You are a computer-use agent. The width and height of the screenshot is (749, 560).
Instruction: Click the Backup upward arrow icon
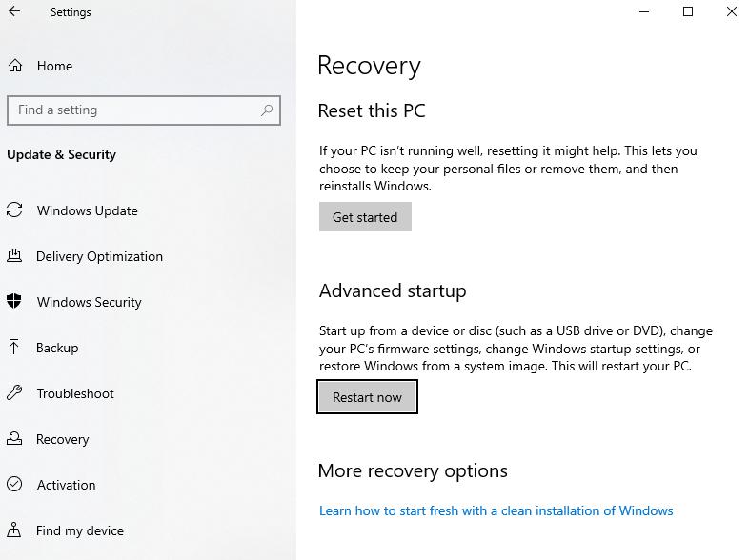point(14,347)
